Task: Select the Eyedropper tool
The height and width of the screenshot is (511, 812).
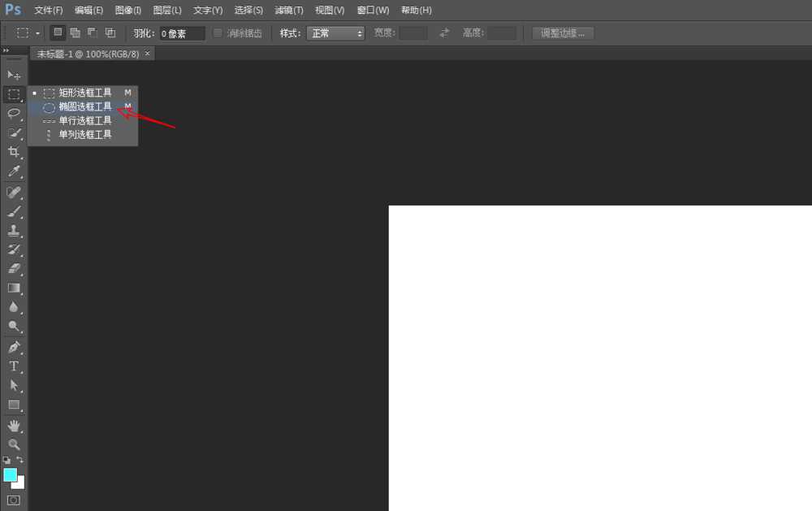Action: click(x=14, y=171)
